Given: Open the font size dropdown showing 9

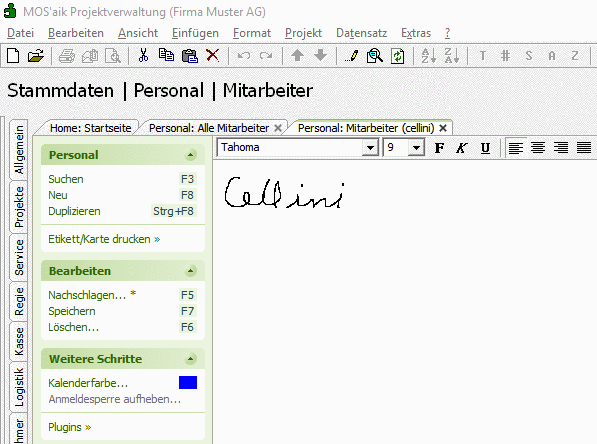Looking at the screenshot, I should (x=416, y=148).
